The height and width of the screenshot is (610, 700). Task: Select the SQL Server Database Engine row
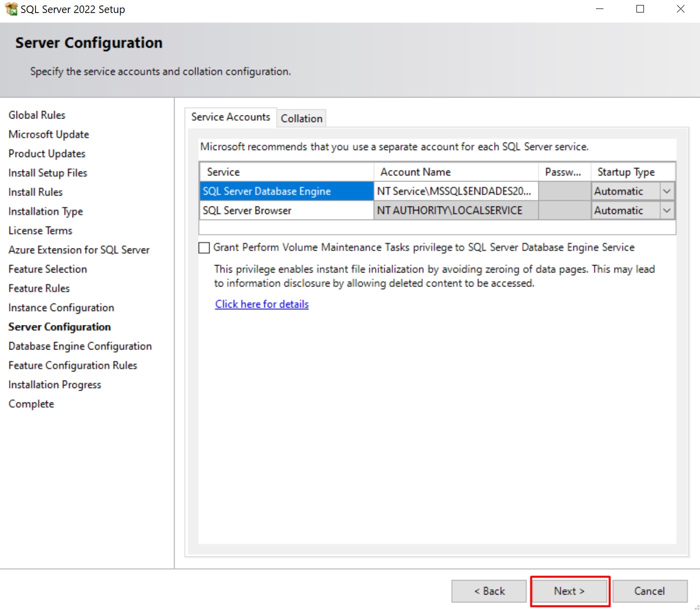point(287,191)
